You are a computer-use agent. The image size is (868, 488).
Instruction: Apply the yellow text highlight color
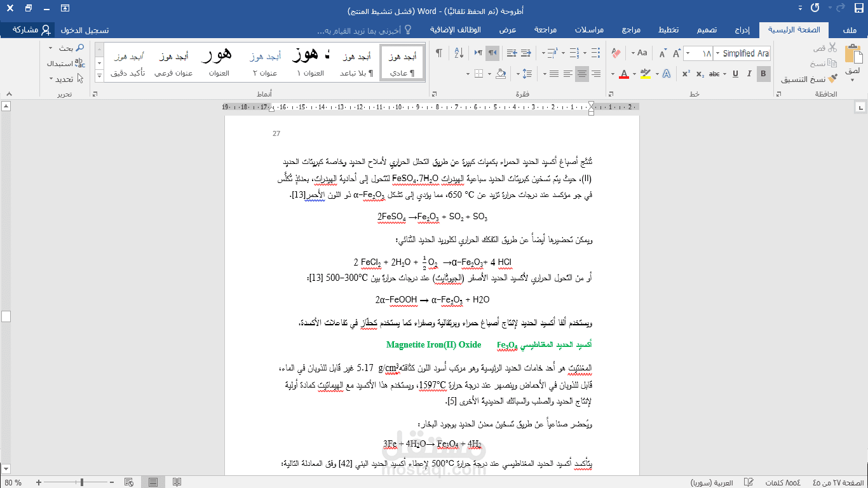[646, 74]
